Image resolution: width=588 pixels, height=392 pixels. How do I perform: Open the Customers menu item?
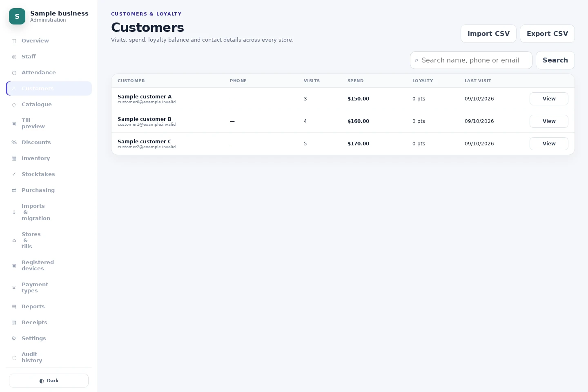(49, 89)
